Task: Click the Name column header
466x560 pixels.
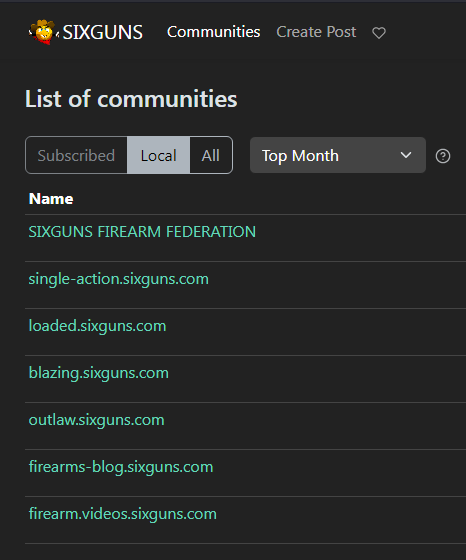Action: [51, 199]
